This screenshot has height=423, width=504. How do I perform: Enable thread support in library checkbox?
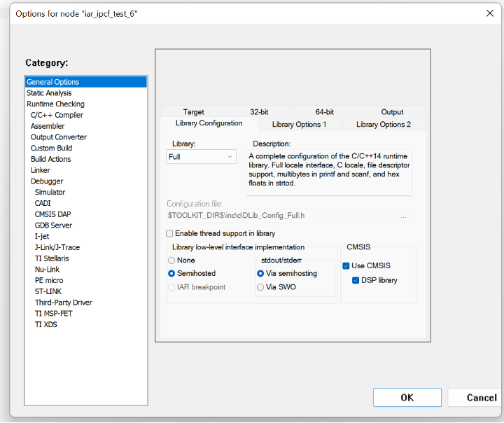coord(169,233)
